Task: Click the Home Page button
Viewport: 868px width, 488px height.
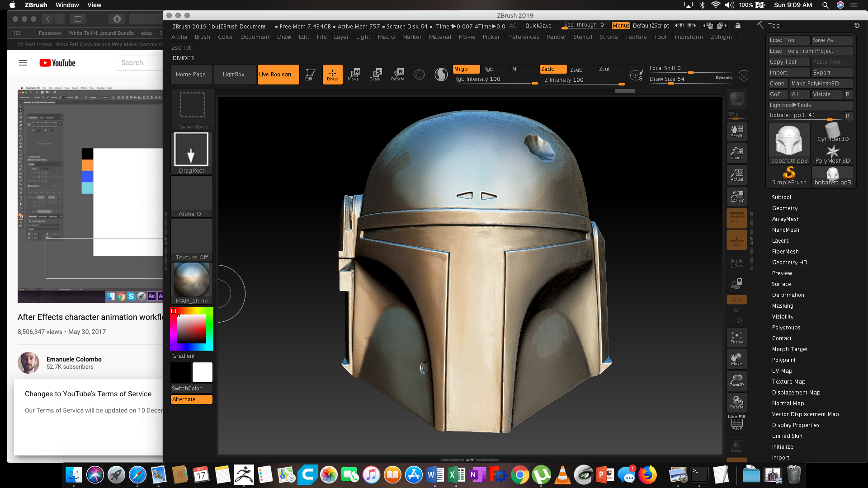Action: click(x=191, y=75)
